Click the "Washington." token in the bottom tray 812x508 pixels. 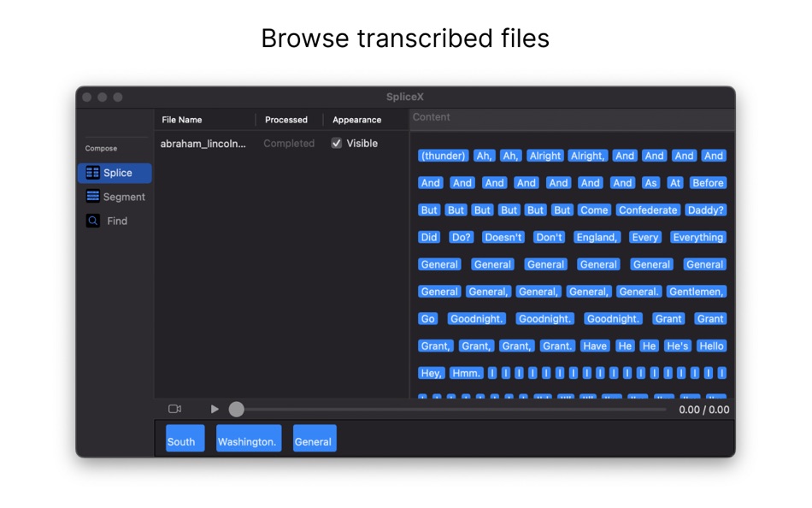[248, 441]
